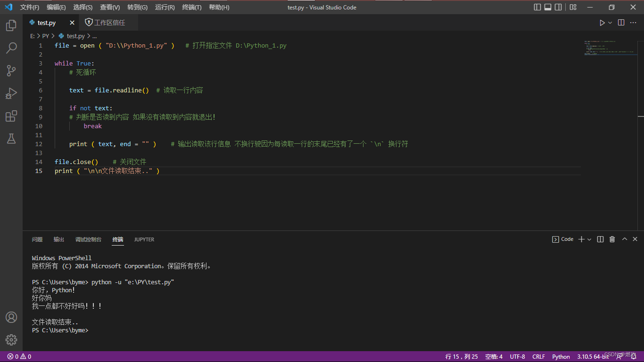Open the 问题 panel tab
Screen dimensions: 644x362
37,239
